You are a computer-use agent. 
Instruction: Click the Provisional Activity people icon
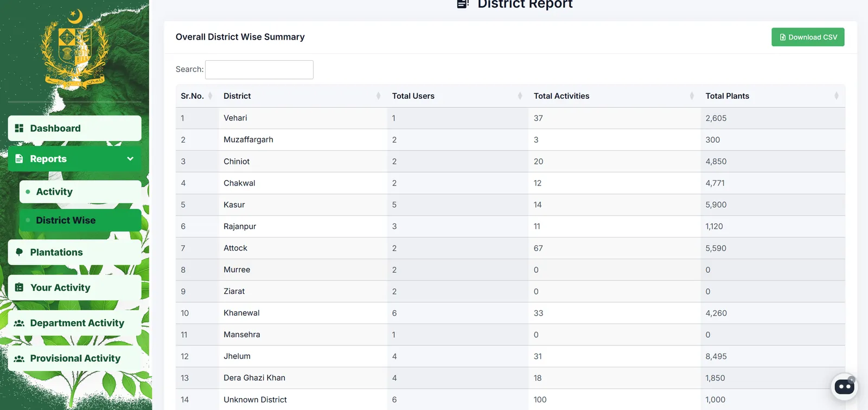19,358
